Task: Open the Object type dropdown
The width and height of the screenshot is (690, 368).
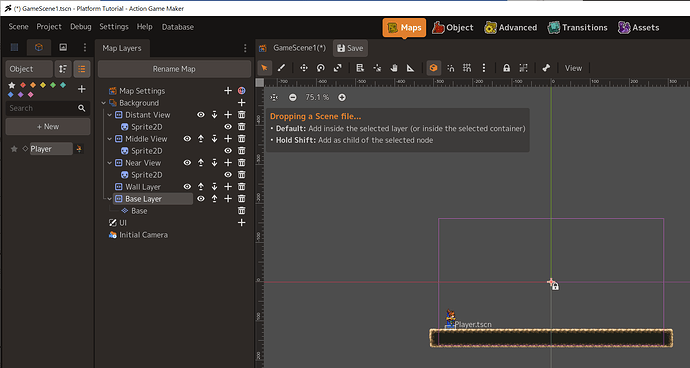Action: pos(29,69)
